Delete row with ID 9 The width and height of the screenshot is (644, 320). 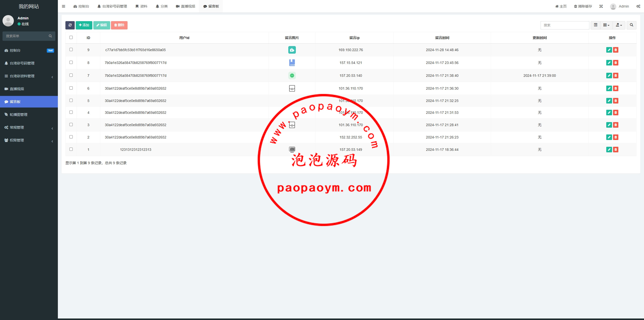(616, 50)
